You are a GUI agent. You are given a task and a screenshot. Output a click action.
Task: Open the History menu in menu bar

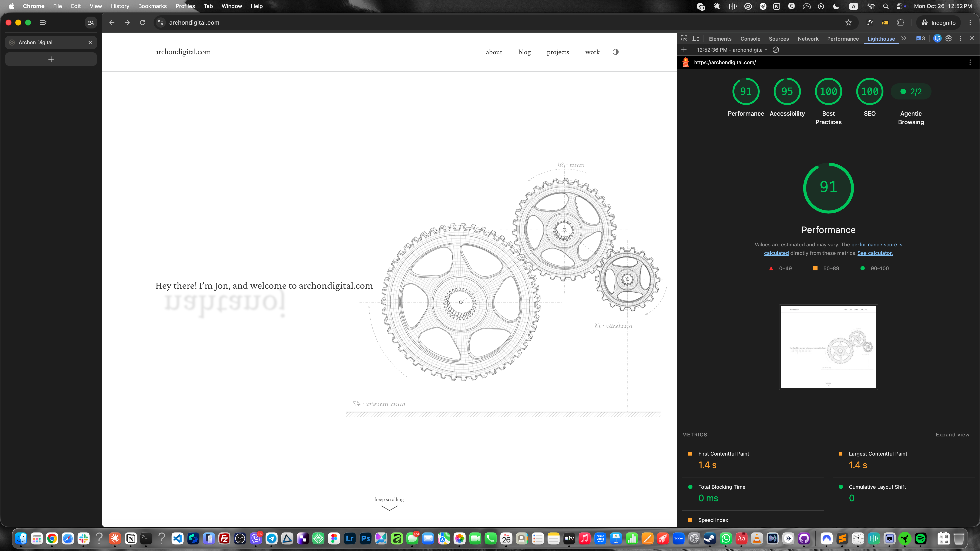coord(120,6)
